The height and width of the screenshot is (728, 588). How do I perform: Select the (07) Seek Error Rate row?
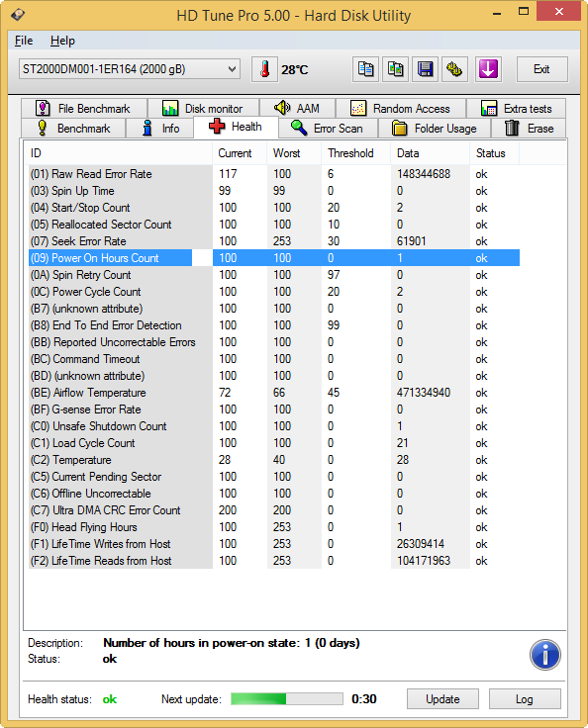[x=274, y=241]
